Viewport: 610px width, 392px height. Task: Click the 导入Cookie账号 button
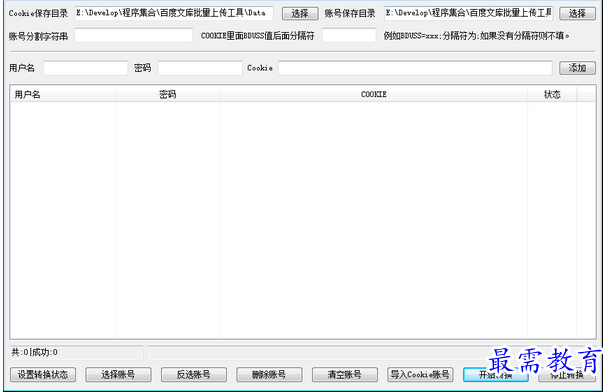tap(420, 375)
